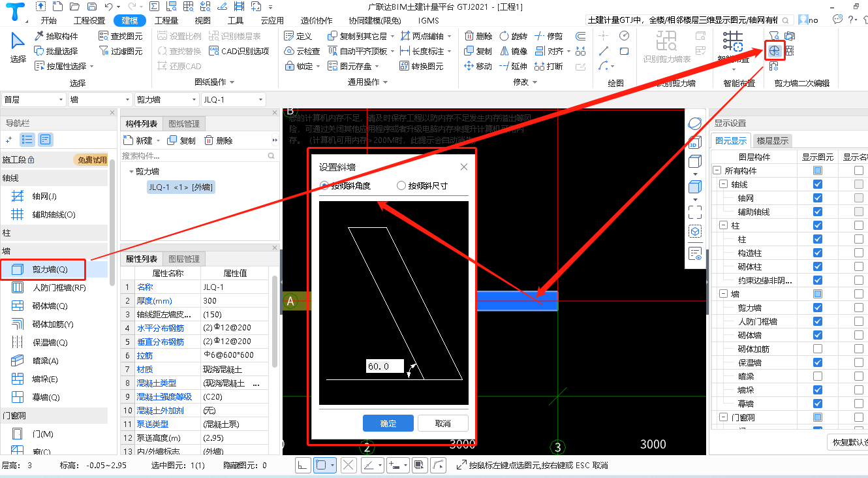Click the 3D view icon in canvas toolbar
This screenshot has height=478, width=868.
[694, 144]
